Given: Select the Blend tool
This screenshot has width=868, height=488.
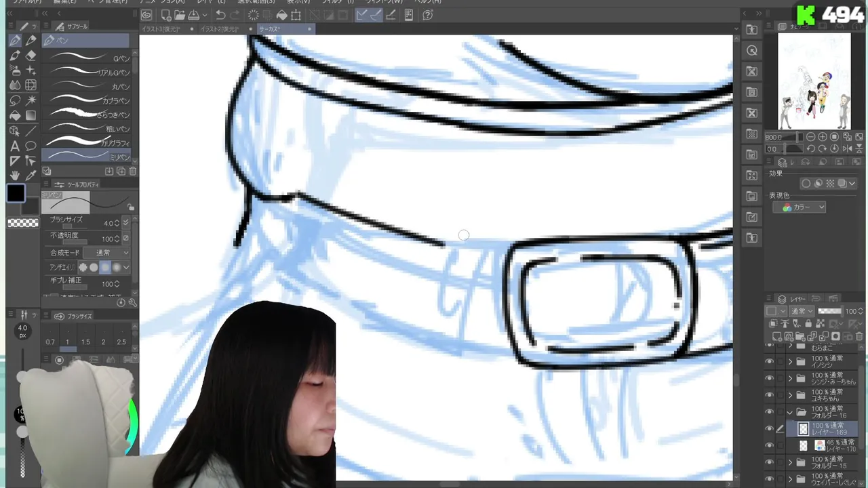Looking at the screenshot, I should click(x=15, y=85).
